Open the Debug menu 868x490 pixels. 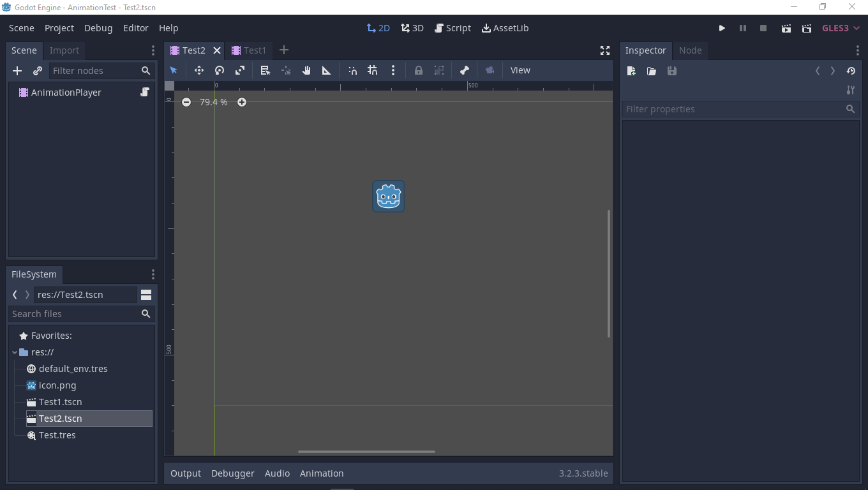coord(98,28)
